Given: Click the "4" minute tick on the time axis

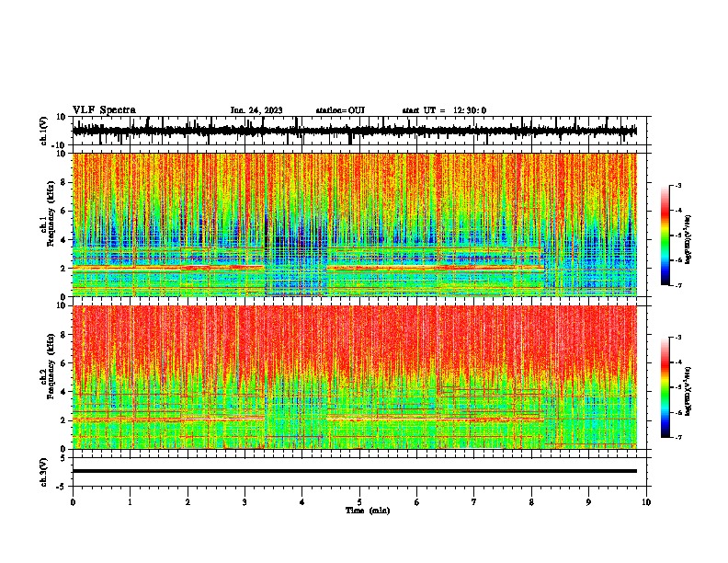Looking at the screenshot, I should tap(302, 502).
